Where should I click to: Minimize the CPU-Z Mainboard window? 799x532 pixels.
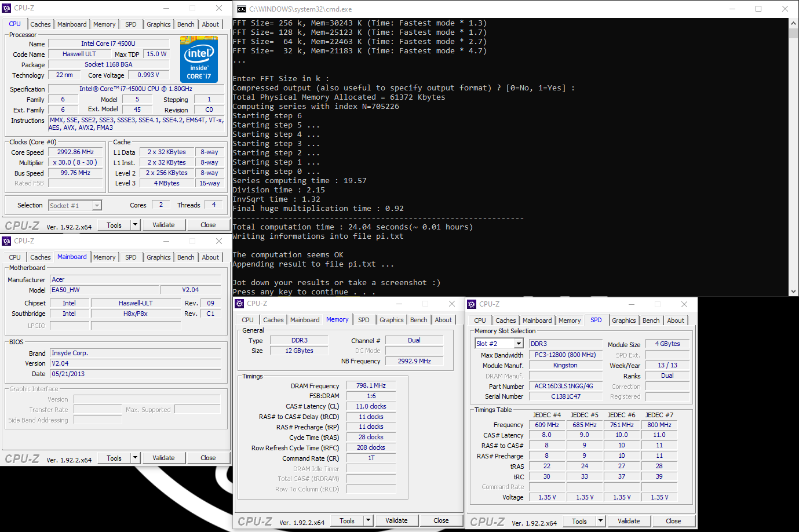tap(166, 241)
